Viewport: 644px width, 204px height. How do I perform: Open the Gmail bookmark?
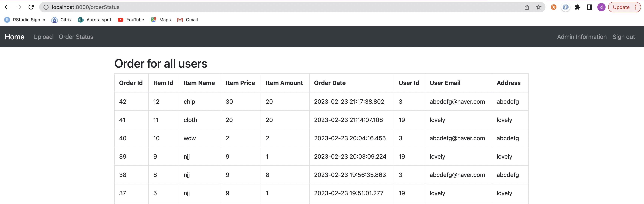pyautogui.click(x=187, y=20)
